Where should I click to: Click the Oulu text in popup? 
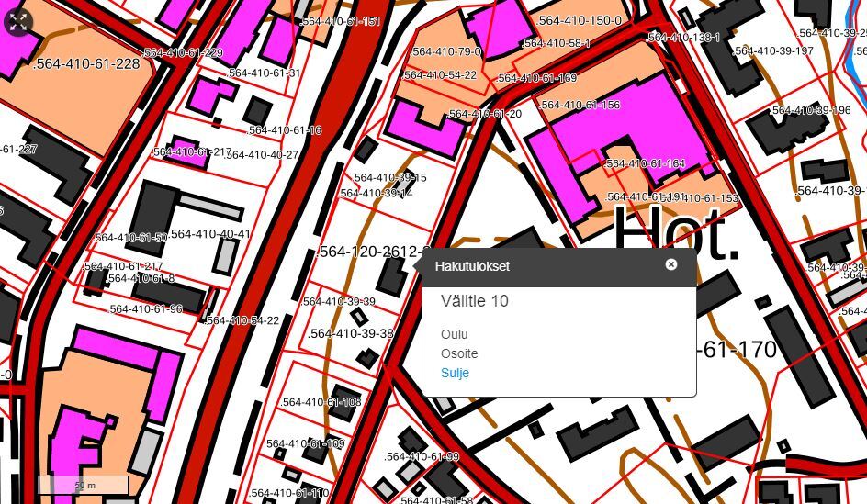point(454,334)
